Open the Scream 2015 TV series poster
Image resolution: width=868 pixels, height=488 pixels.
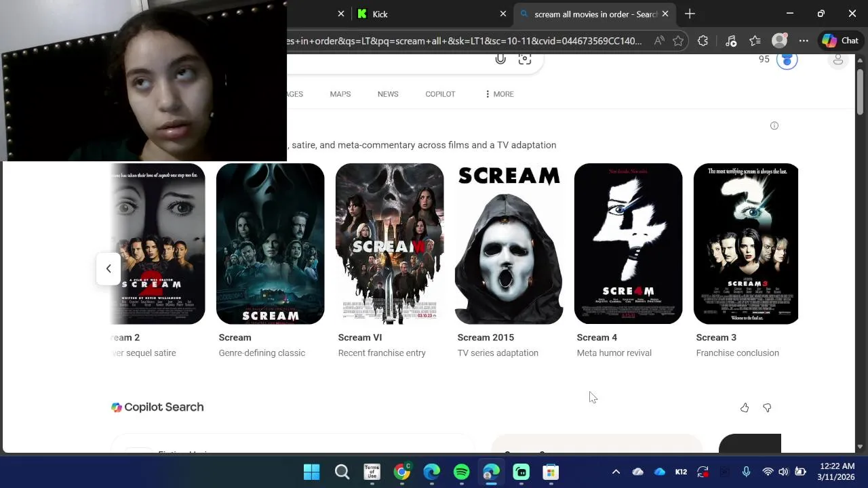click(509, 243)
